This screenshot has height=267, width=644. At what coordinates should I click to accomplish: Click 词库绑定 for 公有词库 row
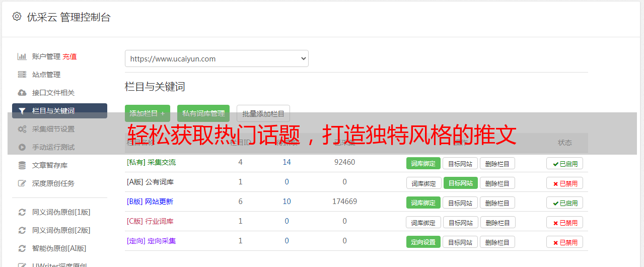(x=423, y=183)
